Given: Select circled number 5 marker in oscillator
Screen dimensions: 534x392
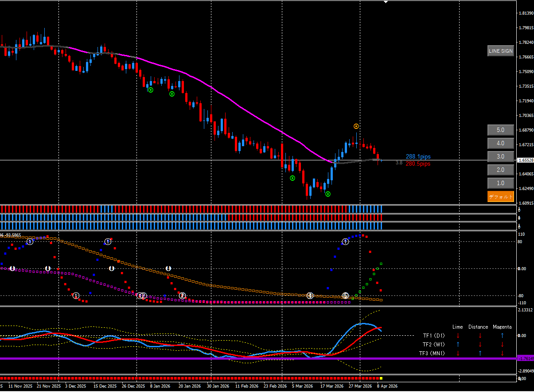Looking at the screenshot, I should coord(346,295).
